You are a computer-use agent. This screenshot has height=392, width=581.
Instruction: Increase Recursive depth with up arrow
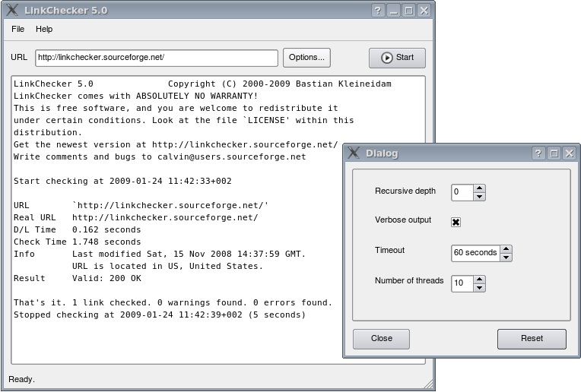(479, 188)
